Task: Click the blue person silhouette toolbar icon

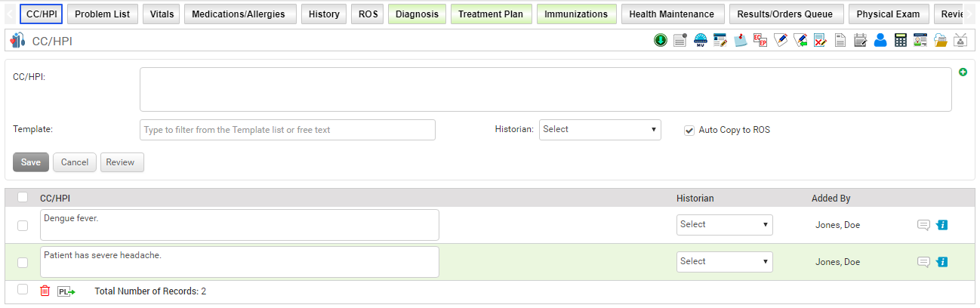Action: click(x=880, y=41)
